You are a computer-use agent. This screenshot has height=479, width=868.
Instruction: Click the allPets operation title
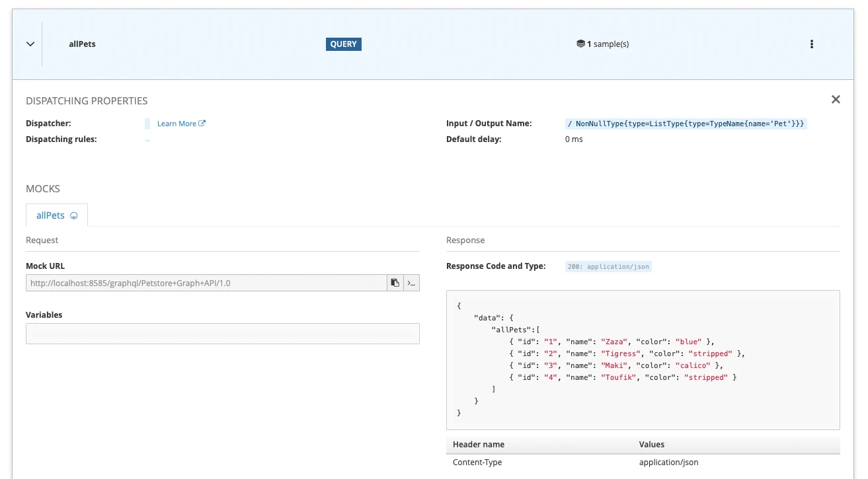[82, 44]
